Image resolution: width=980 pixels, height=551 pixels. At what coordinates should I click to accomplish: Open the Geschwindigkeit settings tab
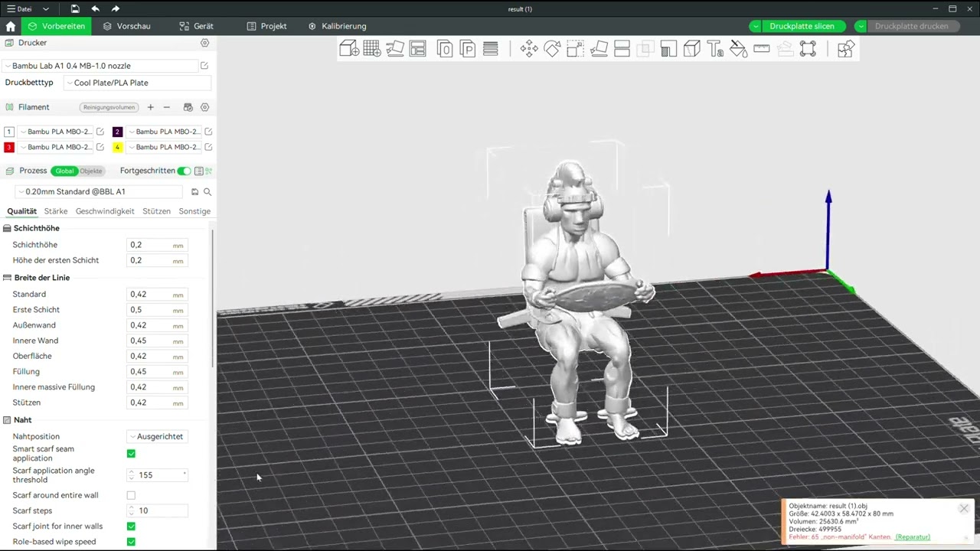pyautogui.click(x=105, y=211)
